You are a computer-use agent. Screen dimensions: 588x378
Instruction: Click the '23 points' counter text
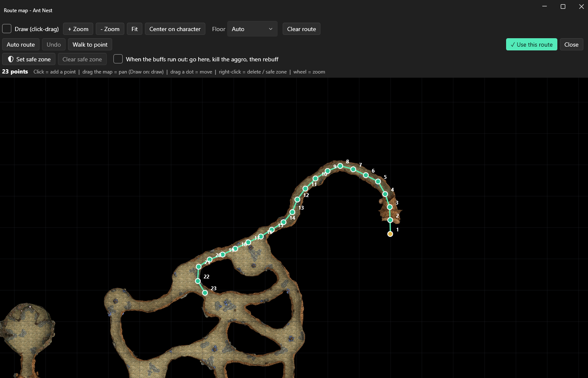coord(15,72)
